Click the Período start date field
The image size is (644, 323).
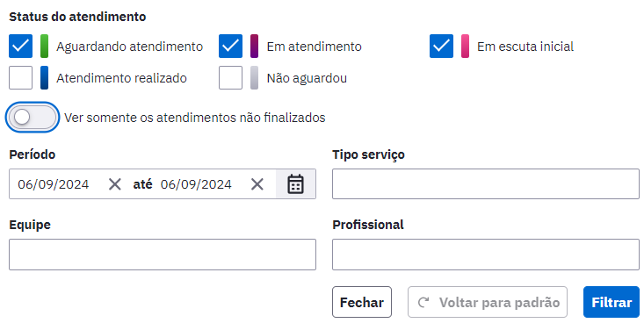[x=57, y=184]
